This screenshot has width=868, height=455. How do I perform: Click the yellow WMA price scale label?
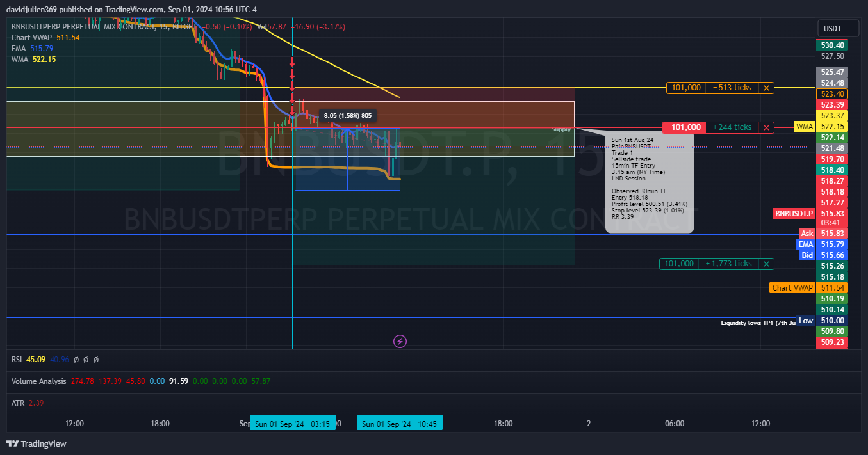805,127
